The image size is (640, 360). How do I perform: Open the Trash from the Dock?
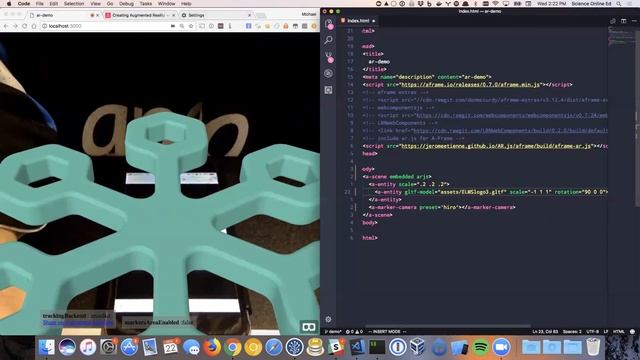(x=593, y=347)
